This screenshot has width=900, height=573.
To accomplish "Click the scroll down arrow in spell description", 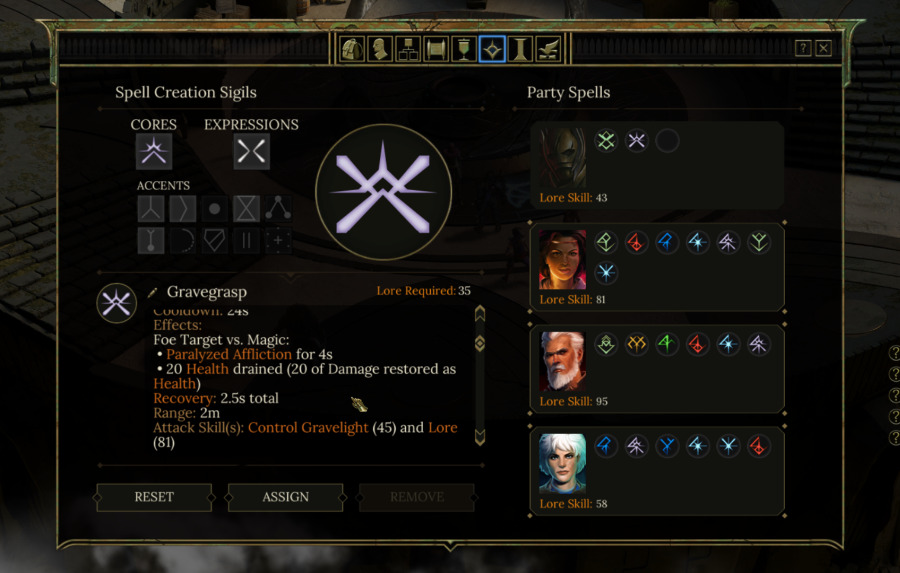I will coord(480,437).
